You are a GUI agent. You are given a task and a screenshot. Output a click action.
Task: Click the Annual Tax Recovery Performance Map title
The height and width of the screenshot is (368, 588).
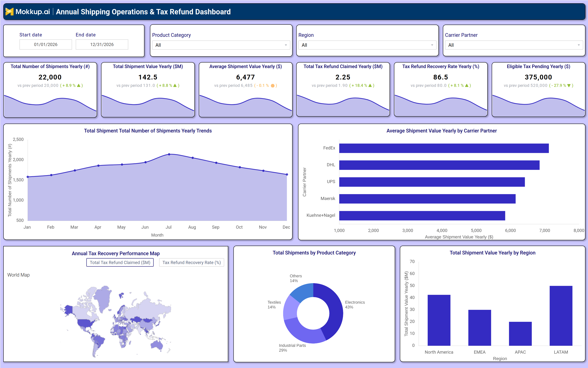[x=116, y=253]
